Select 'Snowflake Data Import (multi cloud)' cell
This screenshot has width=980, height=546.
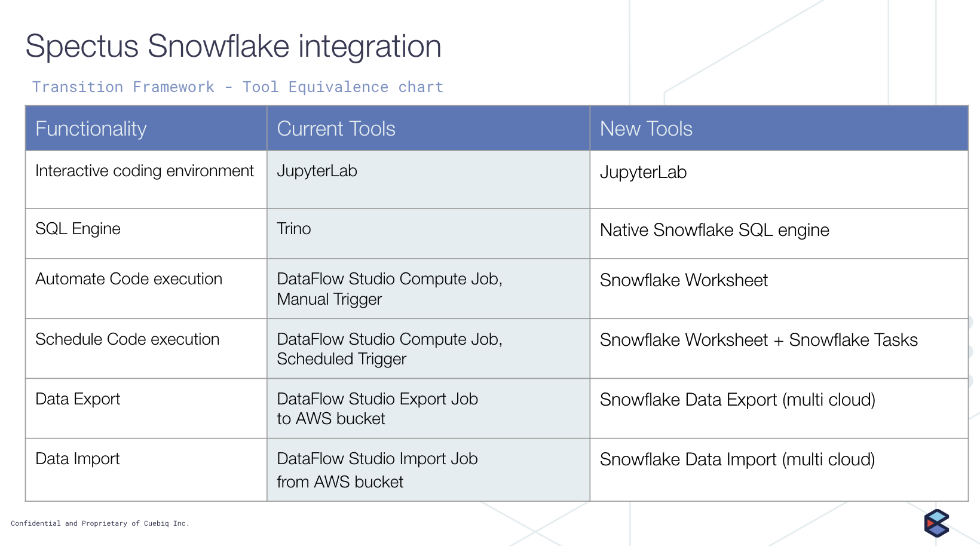737,459
